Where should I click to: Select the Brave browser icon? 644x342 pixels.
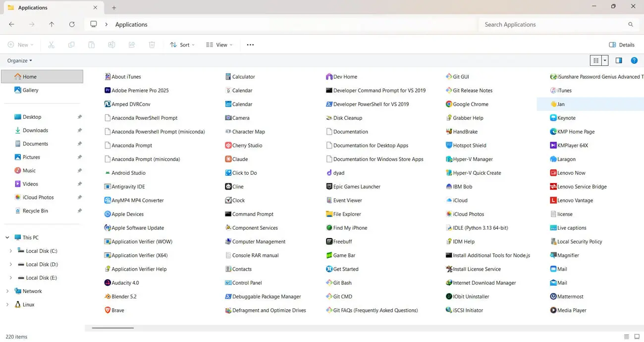click(x=107, y=310)
